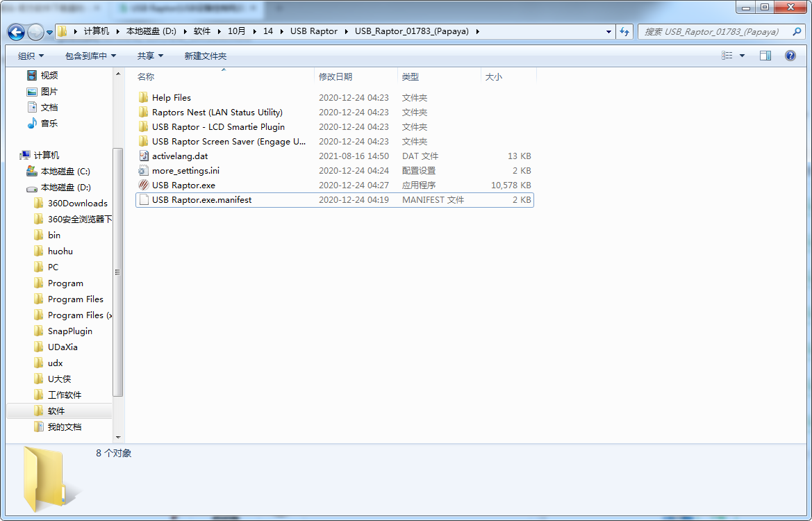812x521 pixels.
Task: Select USB Raptor - LCD Smartie Plugin folder icon
Action: (144, 126)
